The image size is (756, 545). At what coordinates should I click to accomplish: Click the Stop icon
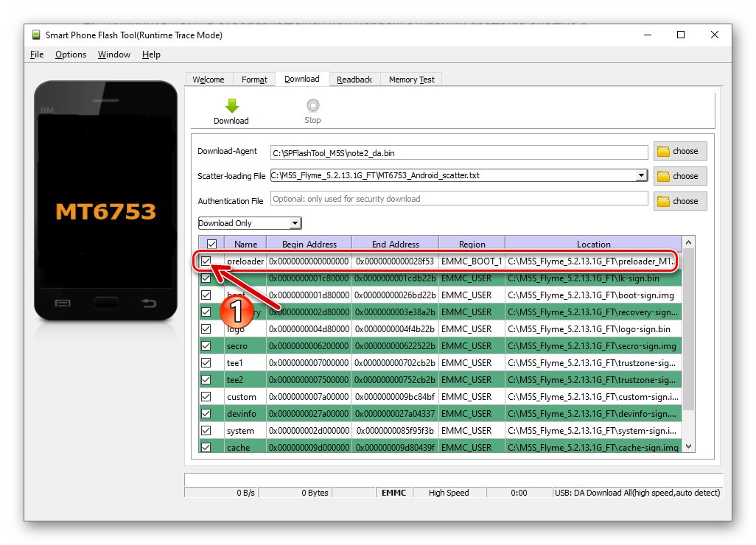(312, 104)
